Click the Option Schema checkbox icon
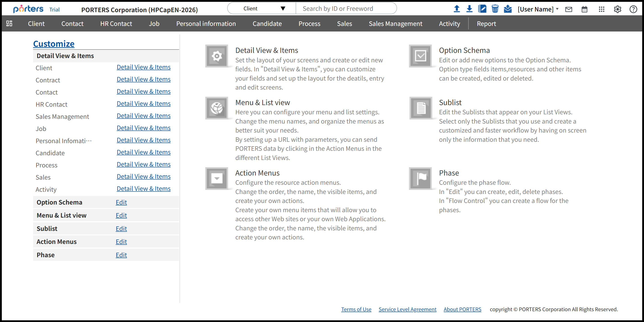Viewport: 644px width, 322px height. (420, 56)
